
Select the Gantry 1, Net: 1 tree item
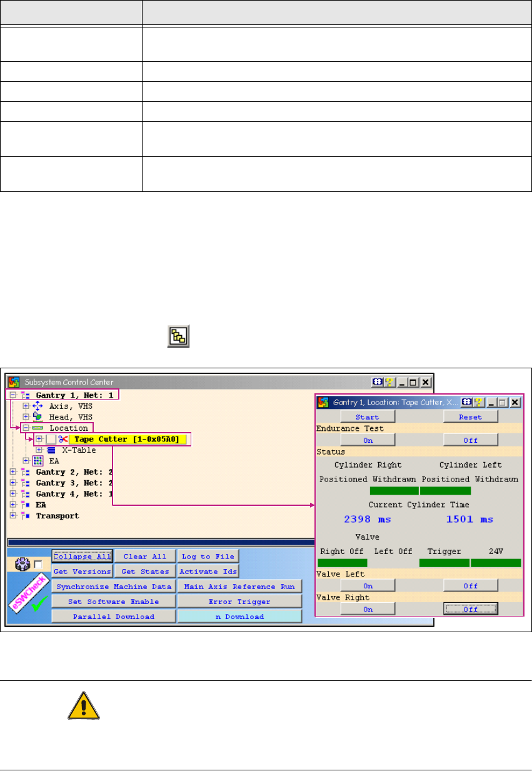point(75,395)
